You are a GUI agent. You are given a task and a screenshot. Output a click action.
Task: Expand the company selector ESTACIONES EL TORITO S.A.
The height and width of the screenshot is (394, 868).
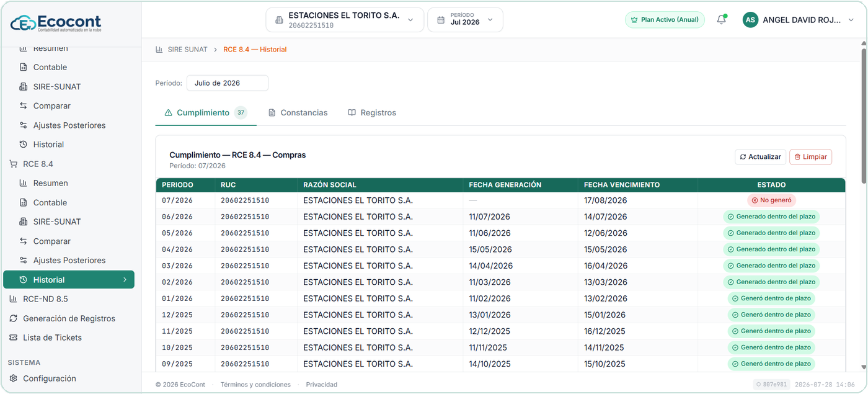tap(345, 20)
